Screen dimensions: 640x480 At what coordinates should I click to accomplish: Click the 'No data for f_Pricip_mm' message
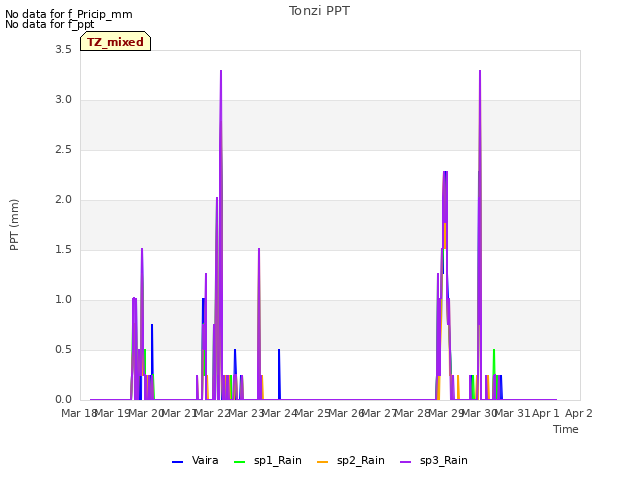click(69, 14)
